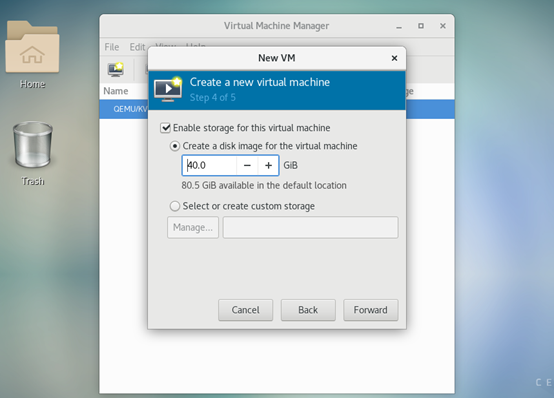This screenshot has height=398, width=554.
Task: Uncheck Enable storage for this virtual machine
Action: point(165,128)
